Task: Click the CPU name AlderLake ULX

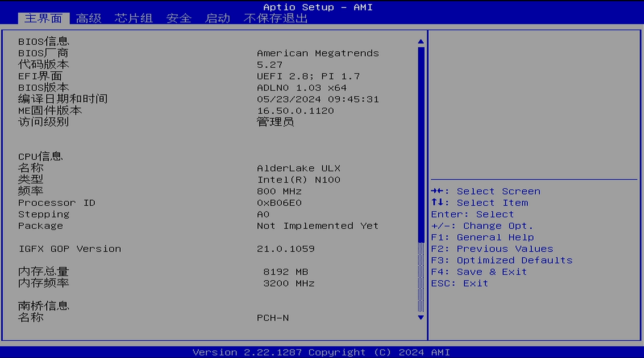Action: [299, 168]
